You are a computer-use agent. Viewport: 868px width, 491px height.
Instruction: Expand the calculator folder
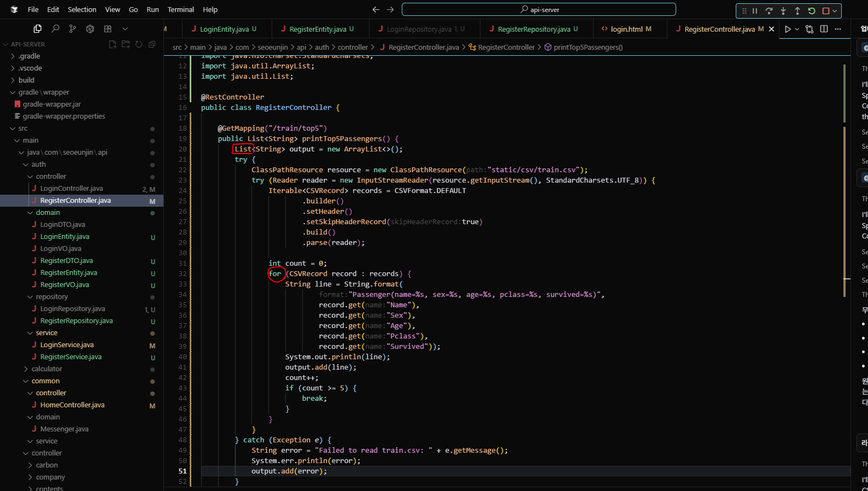(47, 369)
